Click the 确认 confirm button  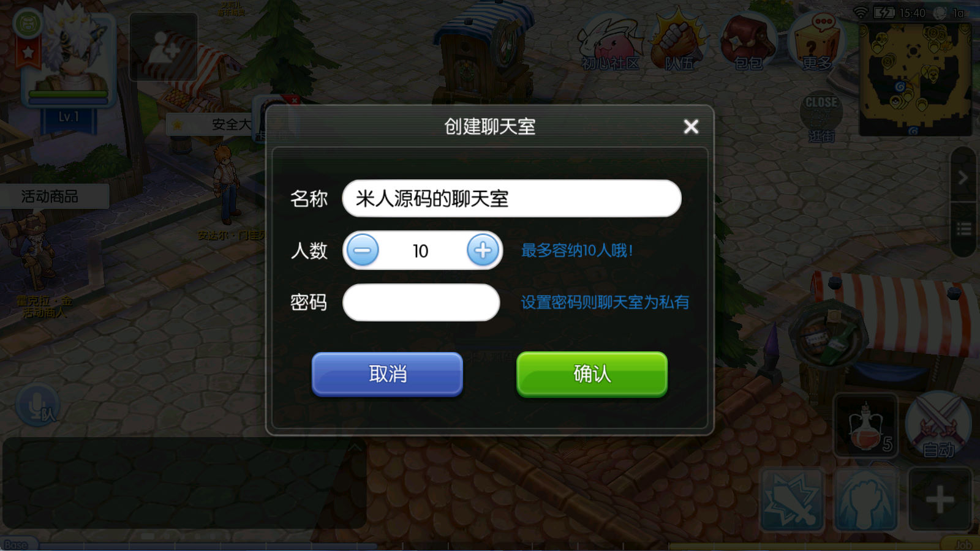[x=592, y=374]
